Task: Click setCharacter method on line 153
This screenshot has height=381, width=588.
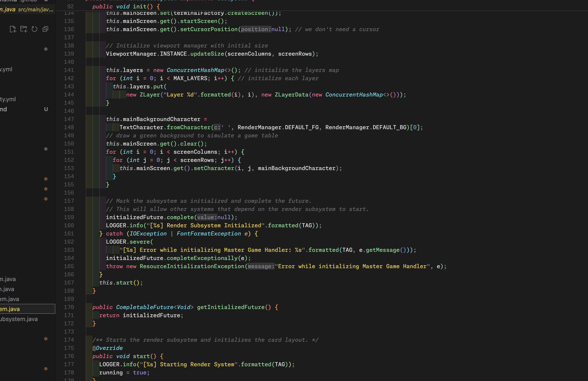Action: [214, 168]
